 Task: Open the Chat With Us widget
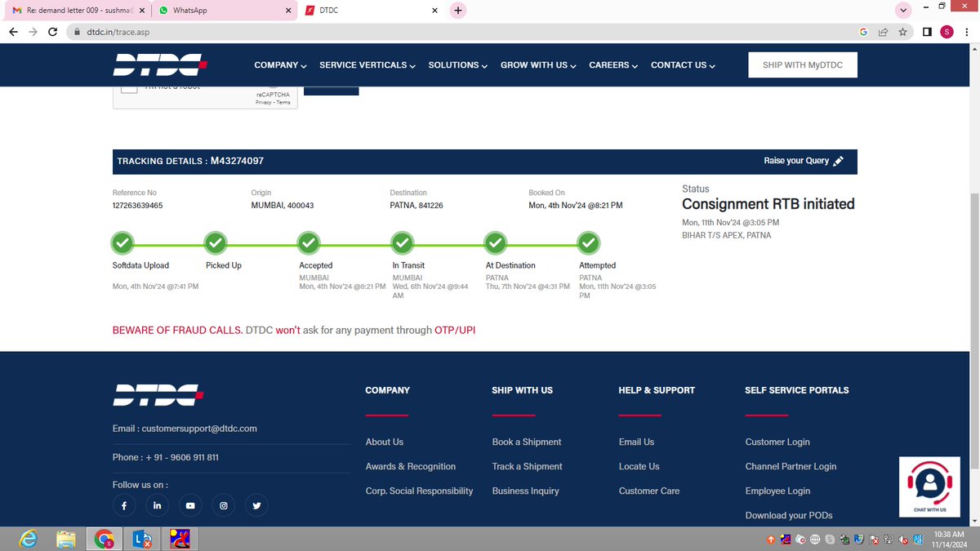(929, 487)
